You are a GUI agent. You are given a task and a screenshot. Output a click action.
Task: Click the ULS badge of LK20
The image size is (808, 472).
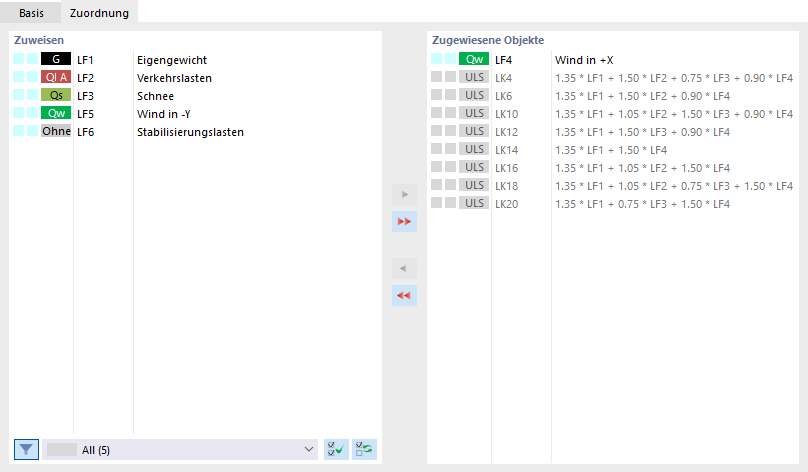click(x=474, y=204)
